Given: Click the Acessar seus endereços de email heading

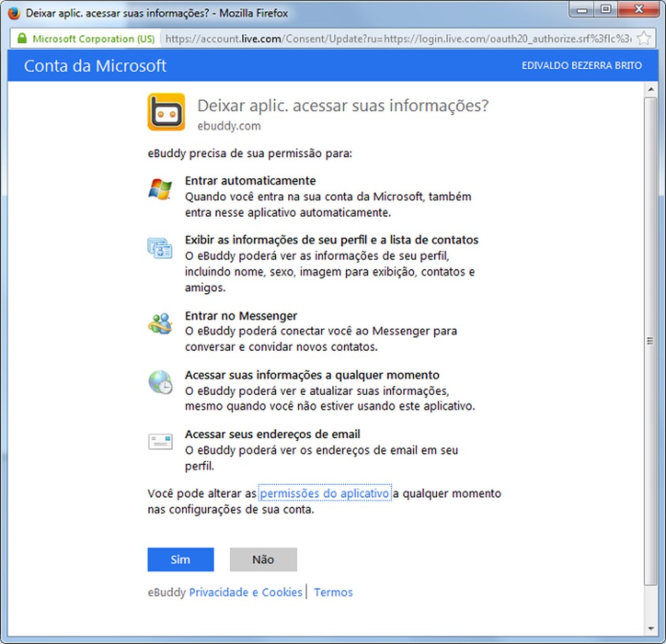Looking at the screenshot, I should click(x=272, y=434).
